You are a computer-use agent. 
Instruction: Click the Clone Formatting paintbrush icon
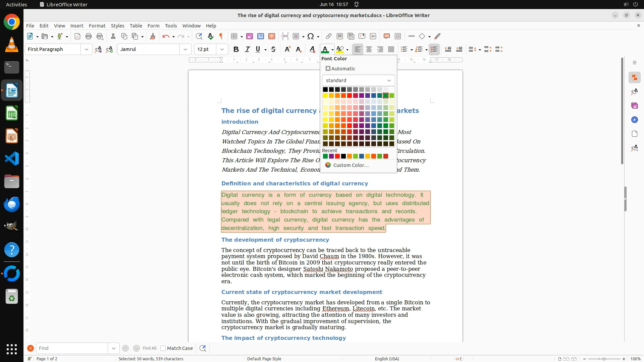click(153, 36)
